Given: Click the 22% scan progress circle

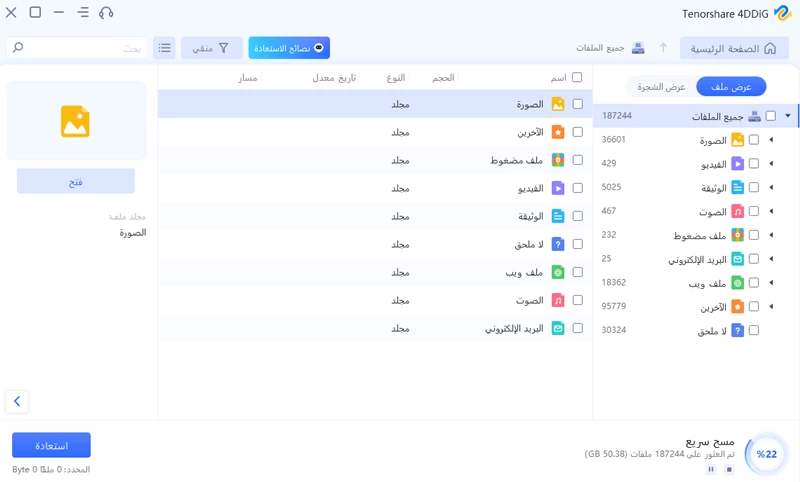Looking at the screenshot, I should (767, 454).
